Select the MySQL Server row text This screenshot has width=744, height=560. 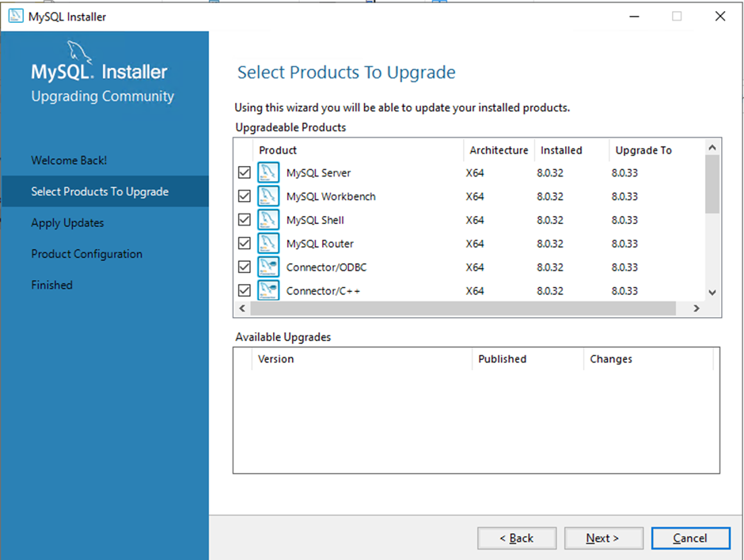pyautogui.click(x=318, y=173)
